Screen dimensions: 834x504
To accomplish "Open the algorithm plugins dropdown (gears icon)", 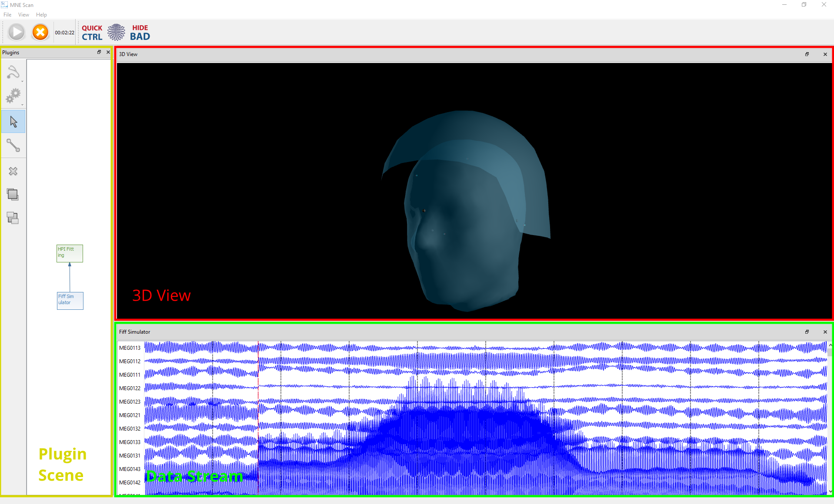I will point(13,96).
